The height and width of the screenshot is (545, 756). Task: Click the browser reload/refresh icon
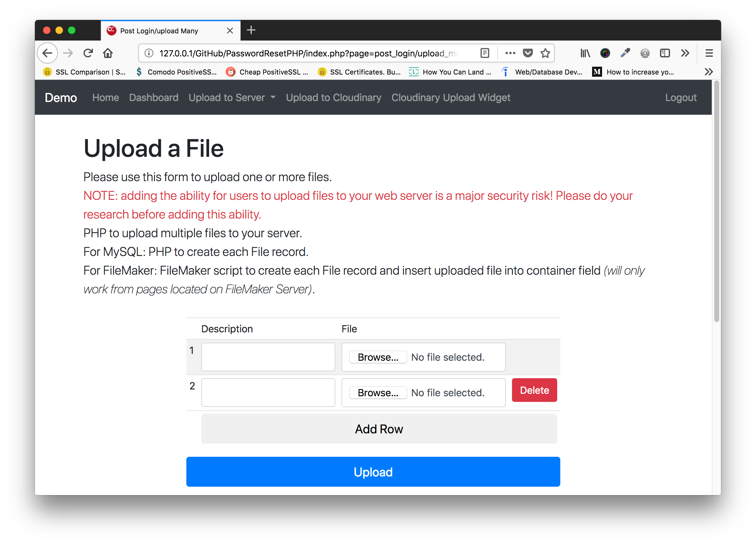[89, 53]
